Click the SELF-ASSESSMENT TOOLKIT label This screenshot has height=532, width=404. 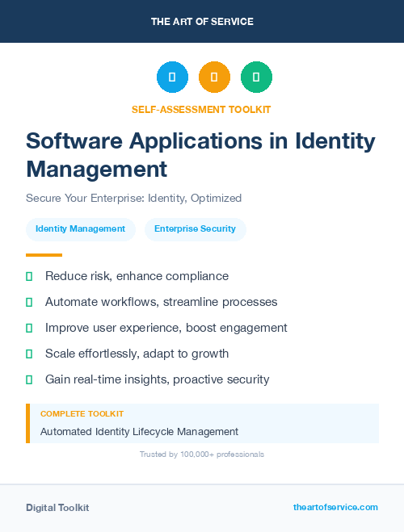(201, 110)
